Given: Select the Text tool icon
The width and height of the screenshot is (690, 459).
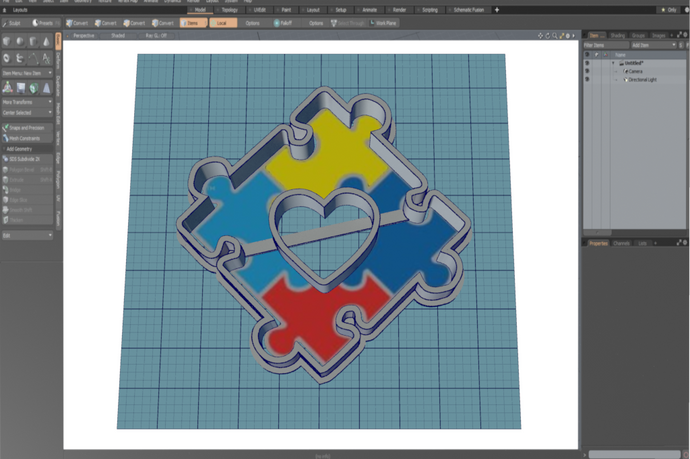Looking at the screenshot, I should tap(46, 58).
